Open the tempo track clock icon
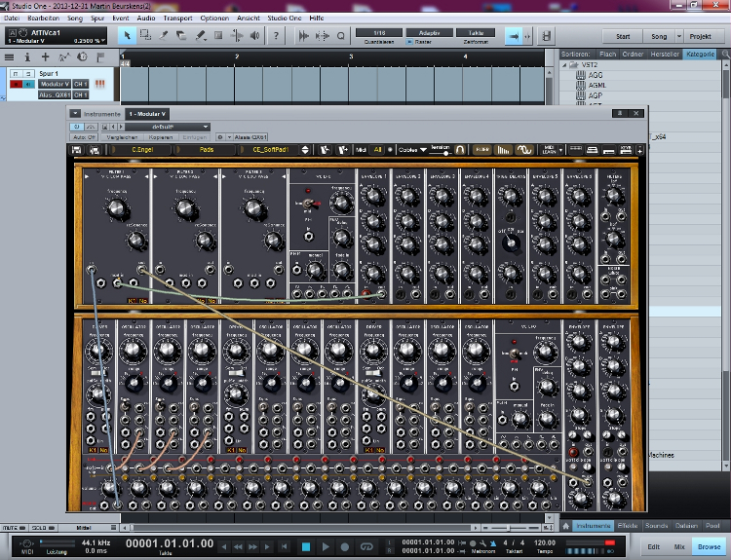Viewport: 731px width, 560px height. (82, 56)
